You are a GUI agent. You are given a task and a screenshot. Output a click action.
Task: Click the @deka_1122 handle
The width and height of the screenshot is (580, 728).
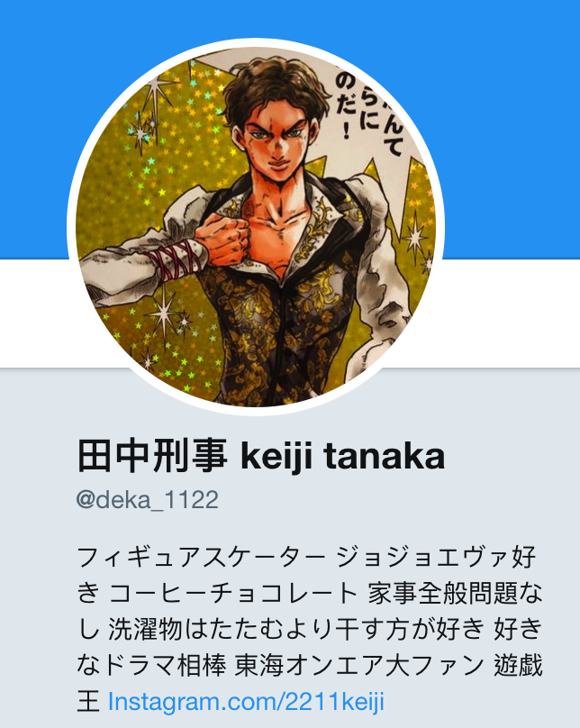(147, 501)
